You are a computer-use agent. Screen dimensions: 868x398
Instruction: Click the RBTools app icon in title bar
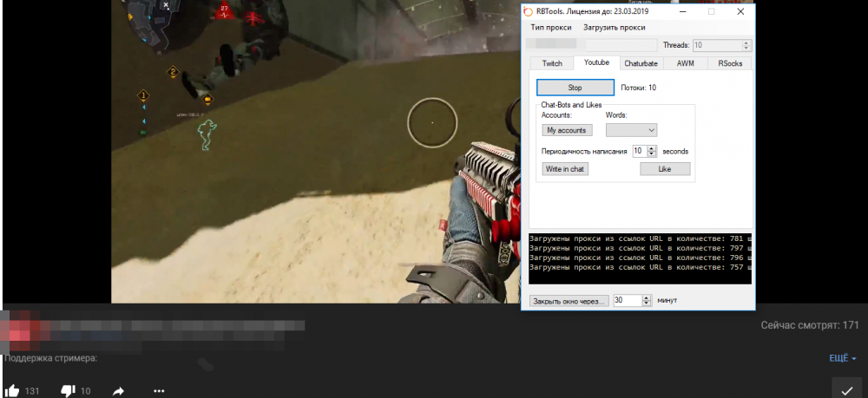[529, 11]
